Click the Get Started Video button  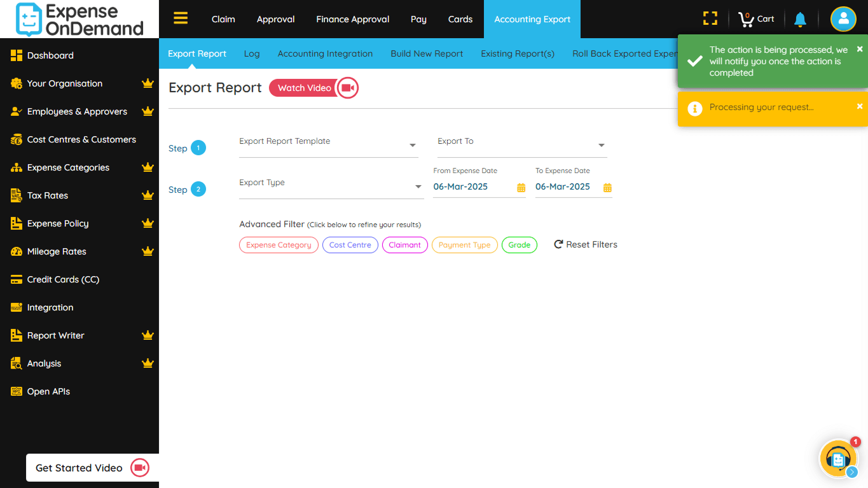point(92,468)
